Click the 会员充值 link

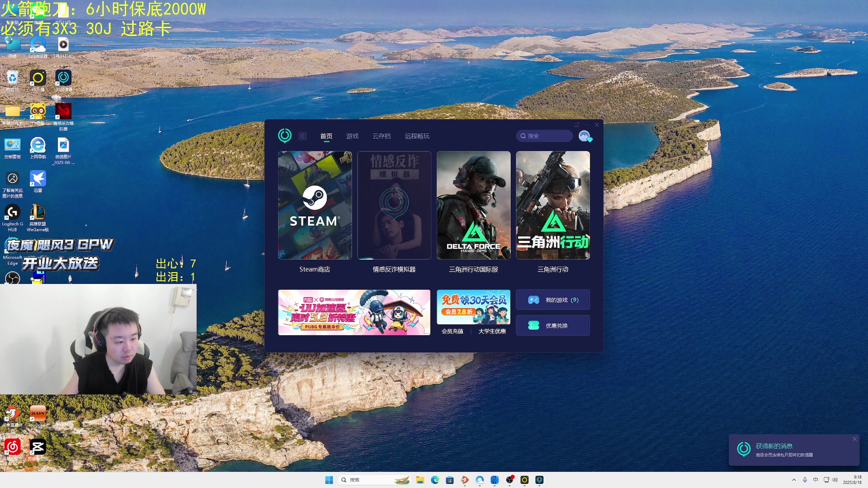[453, 331]
